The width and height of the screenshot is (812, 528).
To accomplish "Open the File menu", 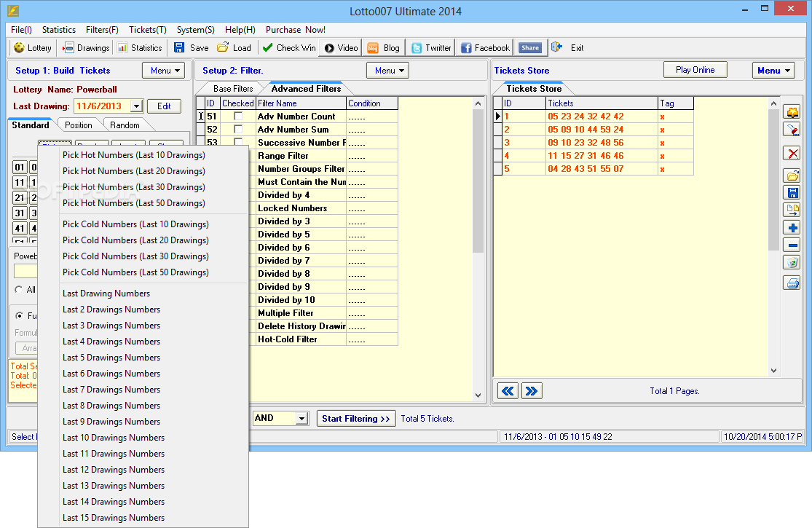I will click(x=21, y=30).
